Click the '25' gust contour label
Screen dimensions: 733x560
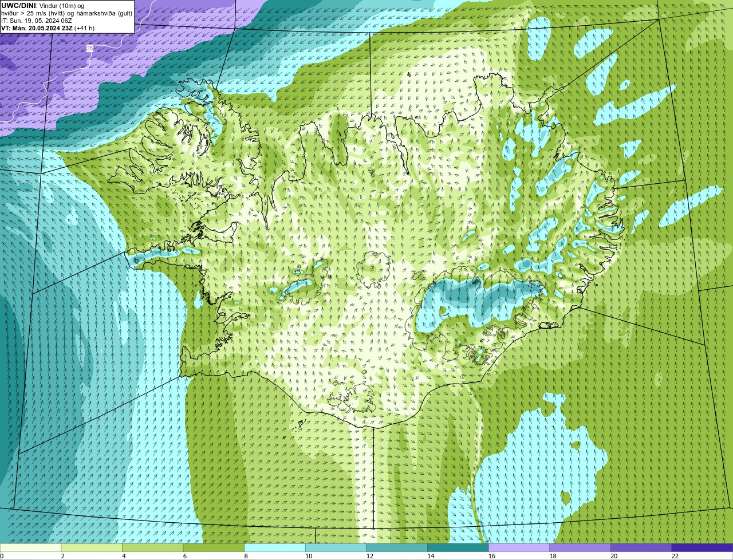click(x=90, y=49)
